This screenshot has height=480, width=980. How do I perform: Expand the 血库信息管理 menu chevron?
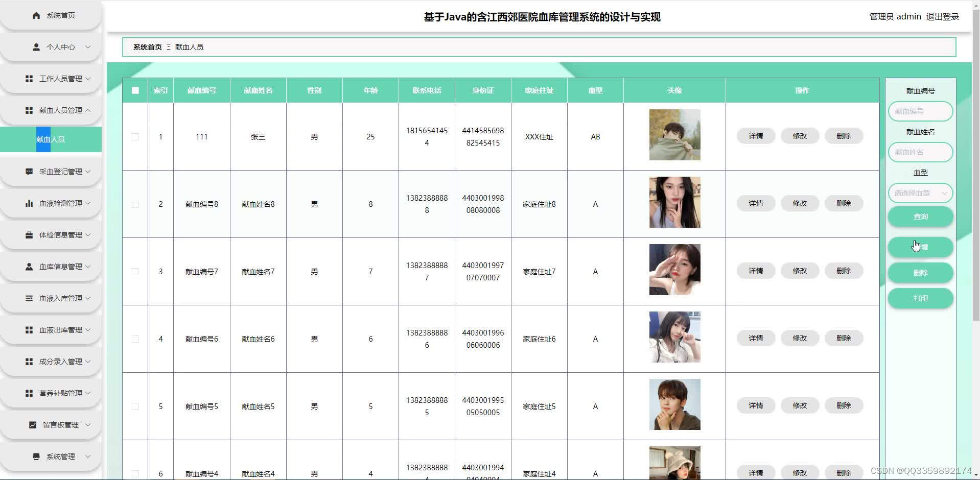[x=88, y=267]
